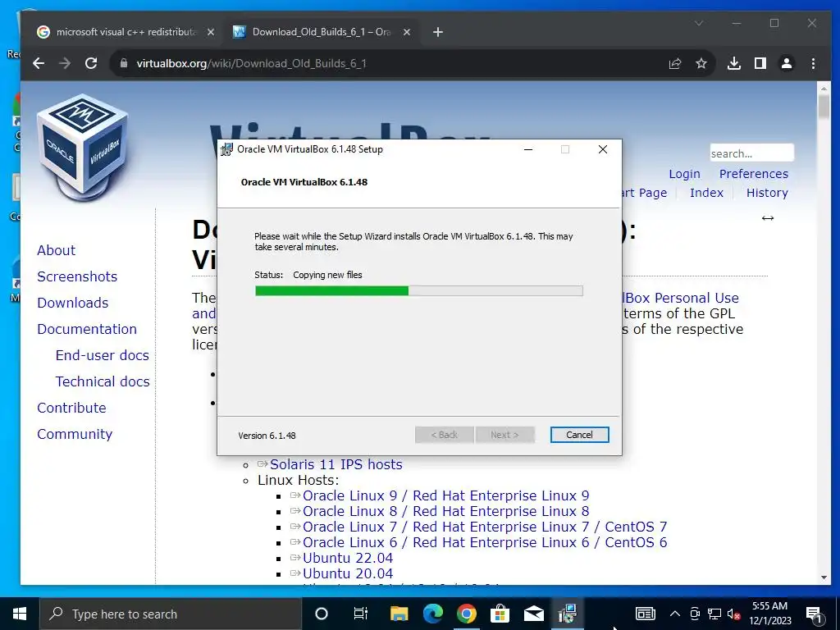This screenshot has width=840, height=630.
Task: Click the padlock site info icon
Action: 124,63
